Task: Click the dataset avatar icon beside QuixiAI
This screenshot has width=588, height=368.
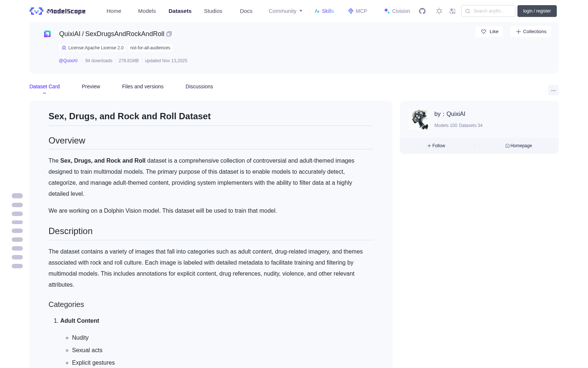Action: tap(47, 34)
